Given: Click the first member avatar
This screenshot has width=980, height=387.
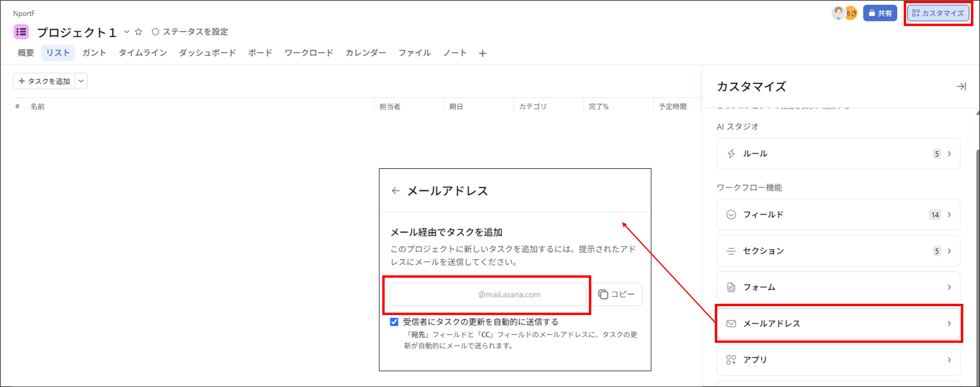Looking at the screenshot, I should point(838,13).
